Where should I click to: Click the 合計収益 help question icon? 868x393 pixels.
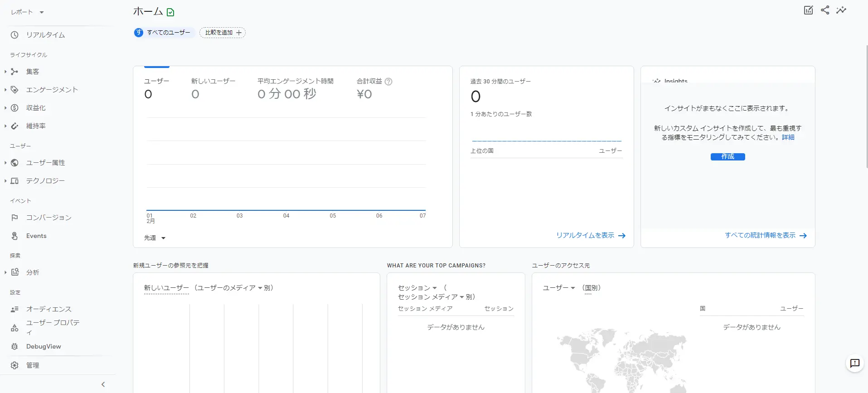(388, 82)
